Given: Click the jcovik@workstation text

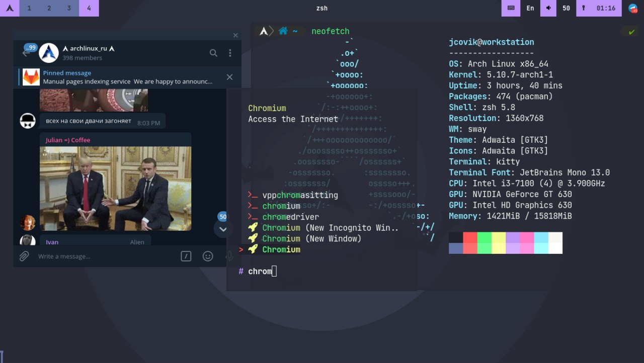Looking at the screenshot, I should [492, 42].
